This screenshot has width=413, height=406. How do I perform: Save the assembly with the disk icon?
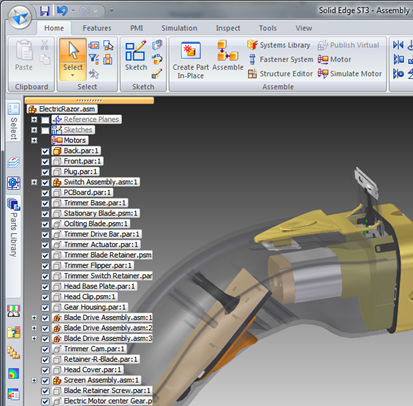coord(44,11)
